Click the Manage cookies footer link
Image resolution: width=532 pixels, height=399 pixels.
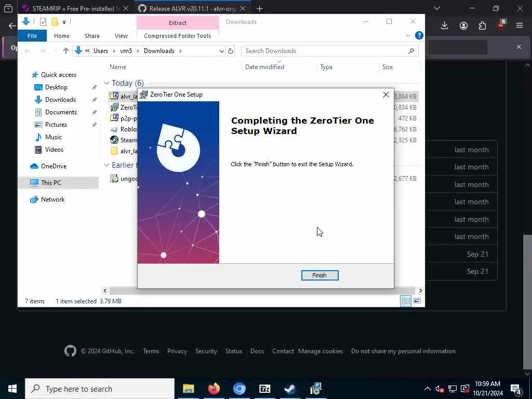[x=320, y=351]
